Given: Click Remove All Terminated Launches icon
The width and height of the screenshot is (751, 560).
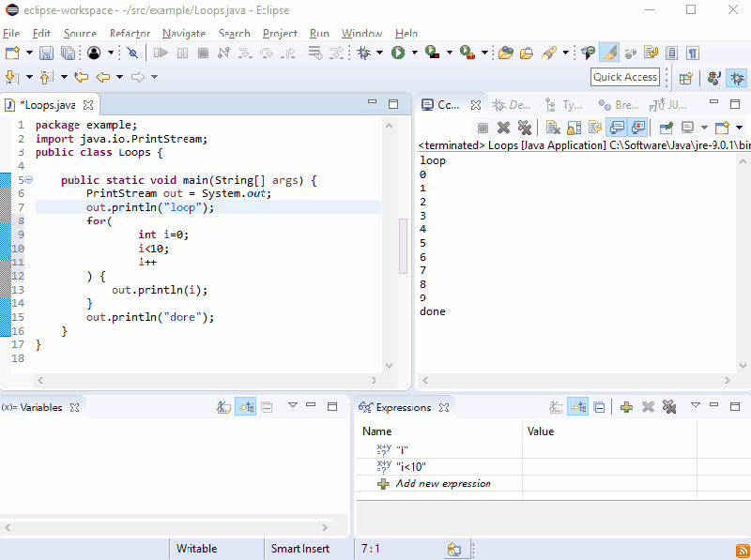Looking at the screenshot, I should point(525,128).
